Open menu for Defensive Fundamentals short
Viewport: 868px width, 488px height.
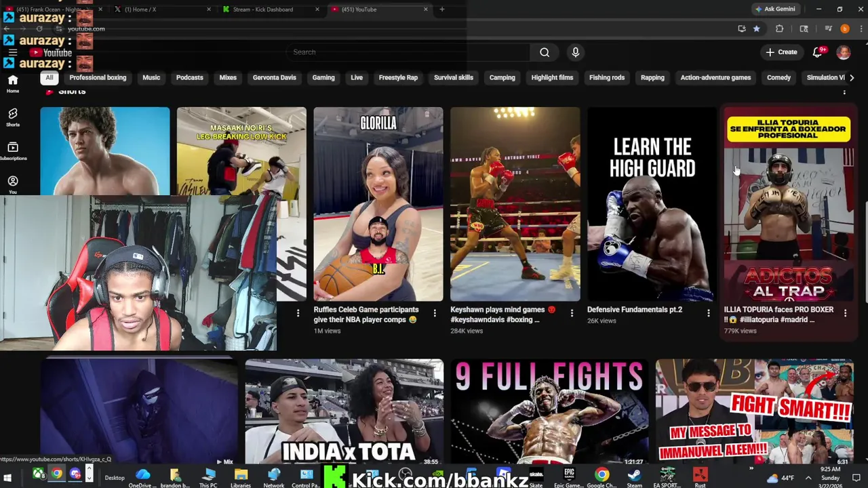pyautogui.click(x=708, y=313)
